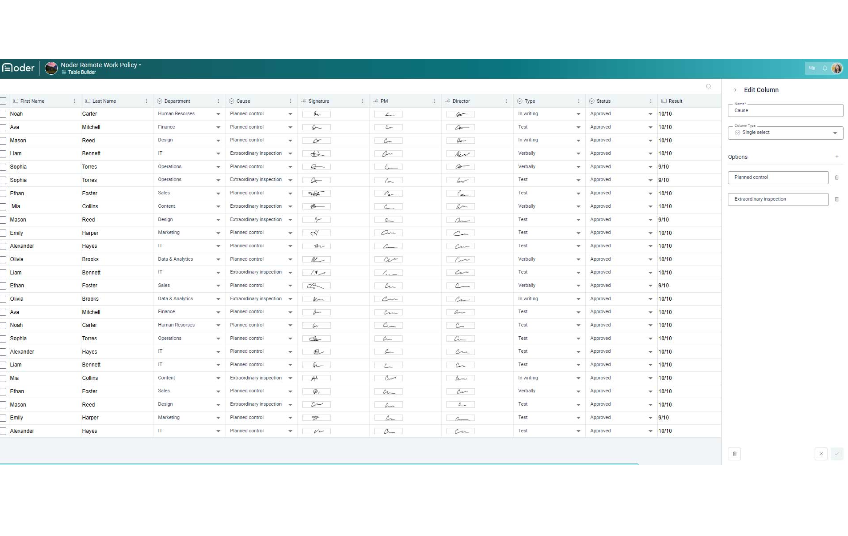The image size is (848, 536).
Task: Select the row checkbox for Emily Harper 10/10 row
Action: point(3,233)
